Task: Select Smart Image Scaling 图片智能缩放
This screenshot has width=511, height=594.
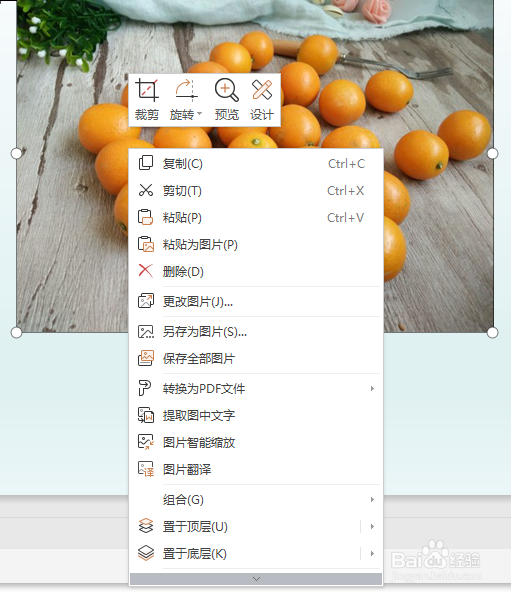Action: pyautogui.click(x=256, y=442)
